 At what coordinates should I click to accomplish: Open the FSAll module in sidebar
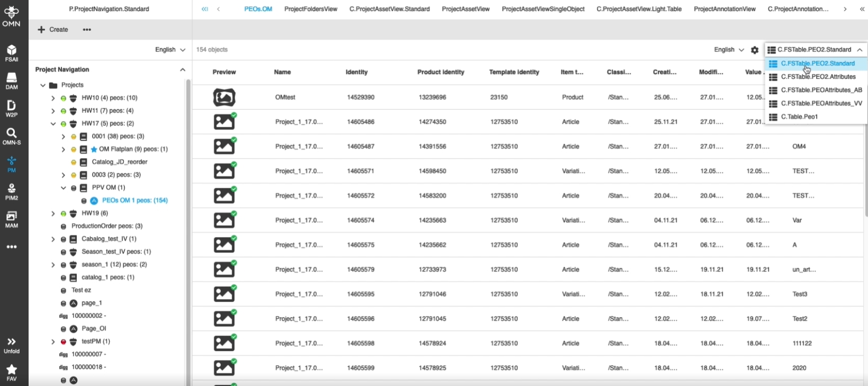12,53
